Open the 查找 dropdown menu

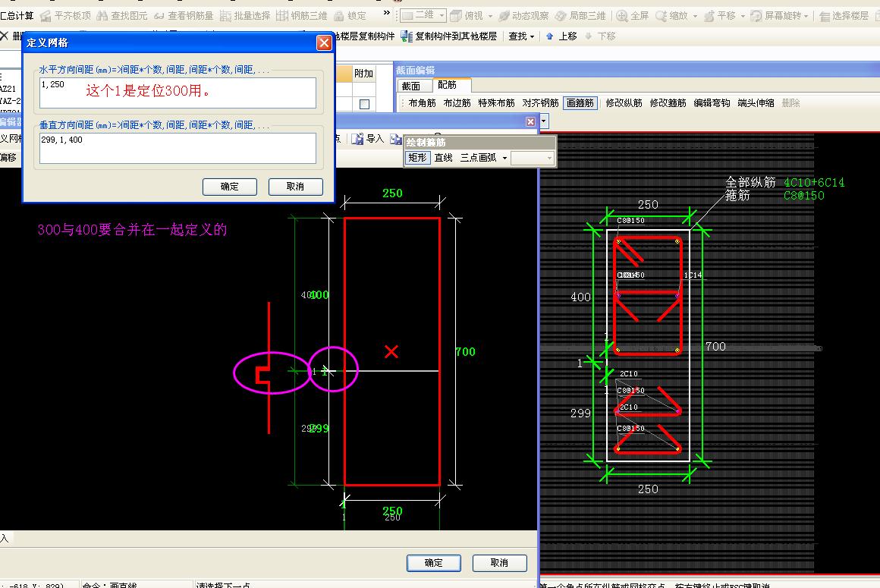[x=521, y=36]
